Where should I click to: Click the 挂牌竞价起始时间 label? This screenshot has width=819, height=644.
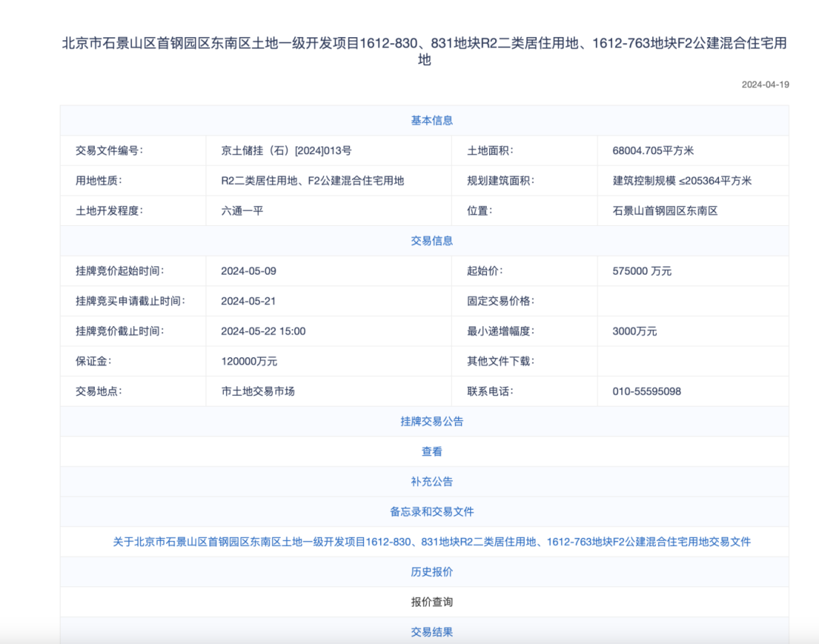(x=120, y=271)
